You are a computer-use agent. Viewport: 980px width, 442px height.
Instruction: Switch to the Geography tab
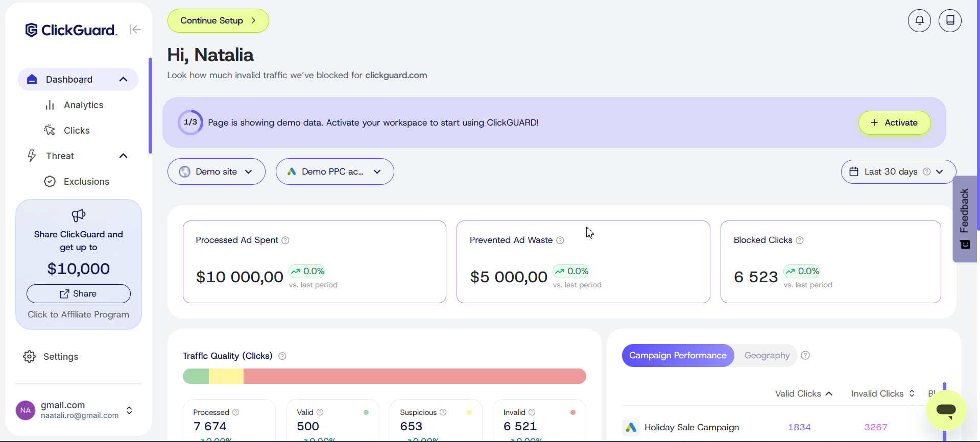(767, 355)
